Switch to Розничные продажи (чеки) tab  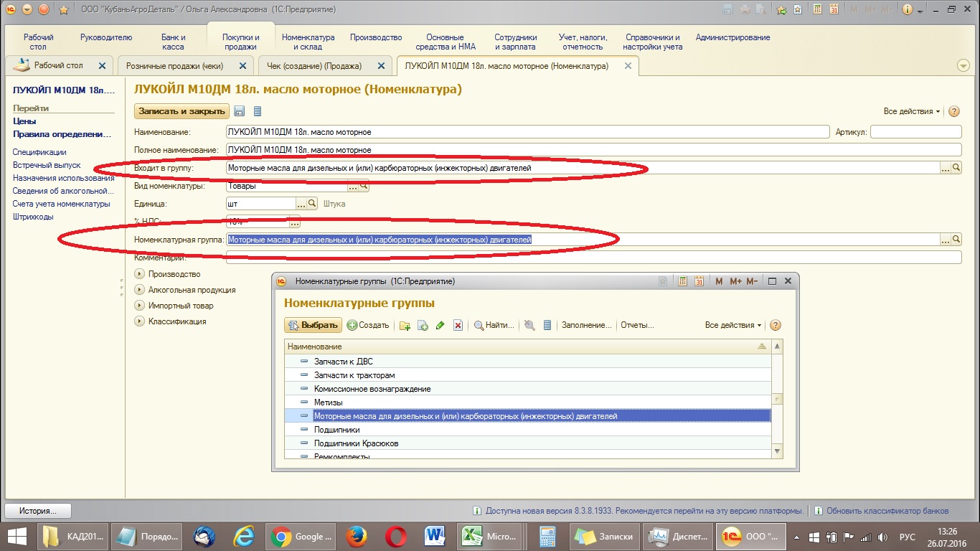174,66
